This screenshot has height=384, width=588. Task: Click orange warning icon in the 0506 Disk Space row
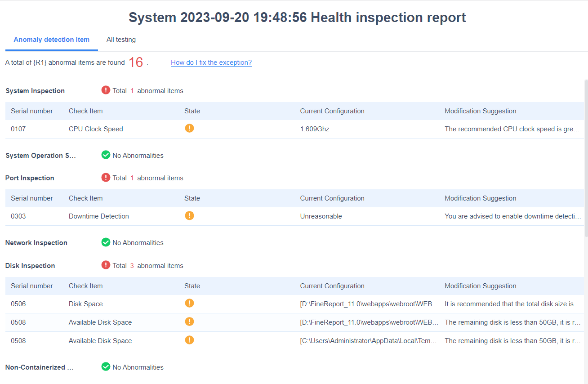tap(189, 303)
